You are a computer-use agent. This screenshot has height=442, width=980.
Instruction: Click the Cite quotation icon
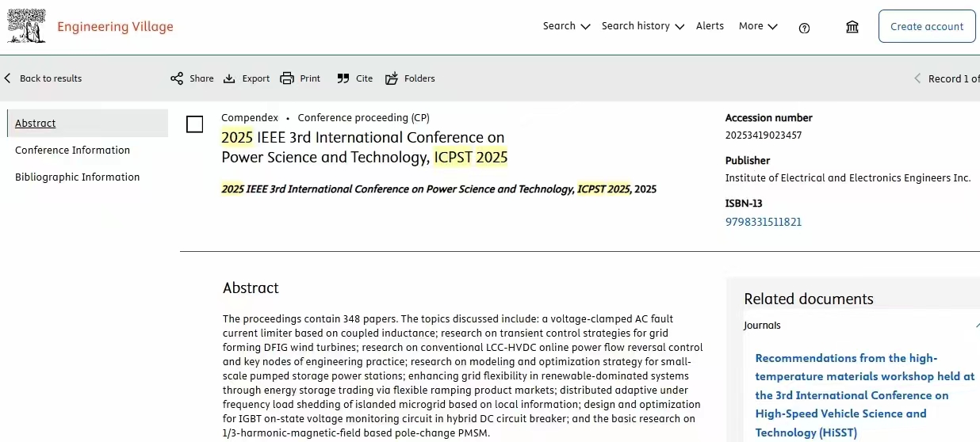343,78
